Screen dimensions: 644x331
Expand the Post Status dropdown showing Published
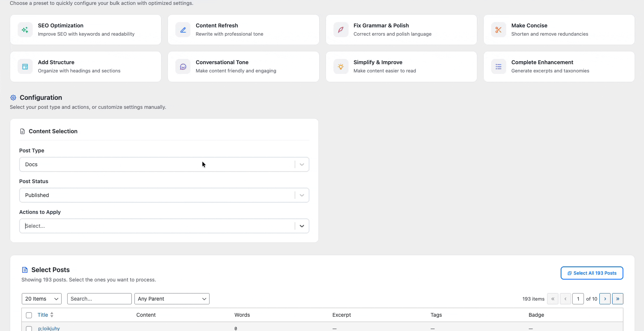(x=164, y=195)
